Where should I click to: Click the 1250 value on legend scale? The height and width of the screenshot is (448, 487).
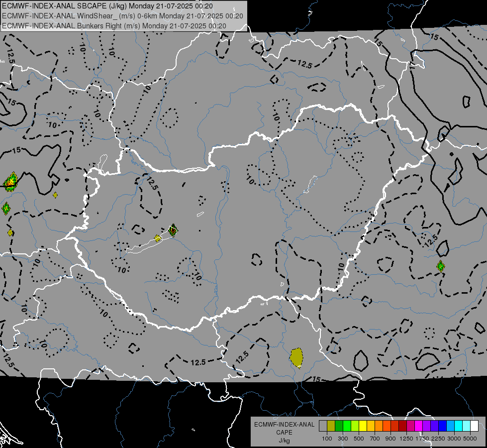[406, 439]
